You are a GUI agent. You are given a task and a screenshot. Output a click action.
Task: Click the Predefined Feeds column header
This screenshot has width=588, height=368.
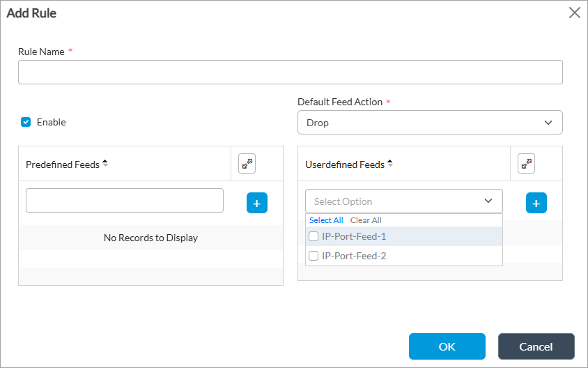pos(63,164)
